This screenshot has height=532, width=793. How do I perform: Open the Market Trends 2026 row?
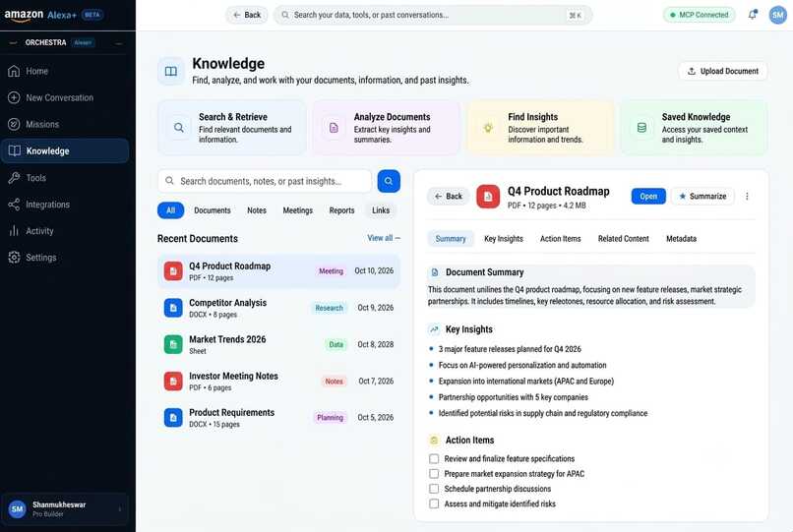click(278, 344)
